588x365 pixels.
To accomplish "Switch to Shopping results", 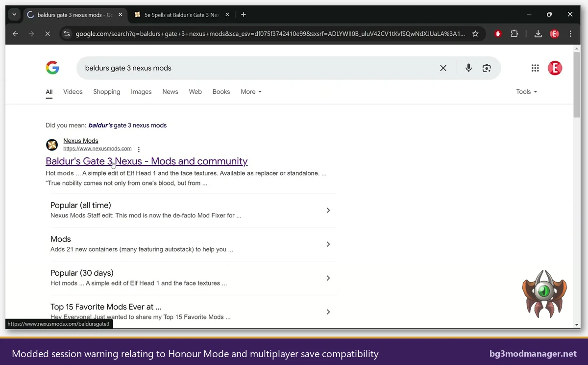I will (x=107, y=92).
